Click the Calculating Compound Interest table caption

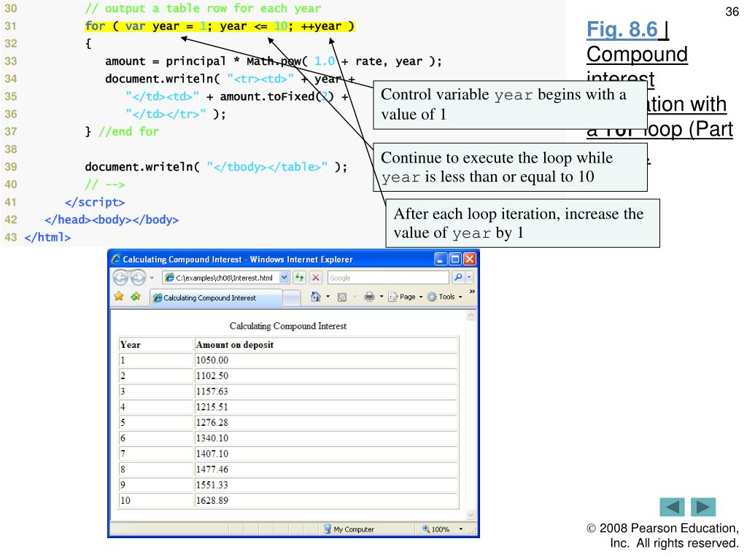[x=287, y=326]
